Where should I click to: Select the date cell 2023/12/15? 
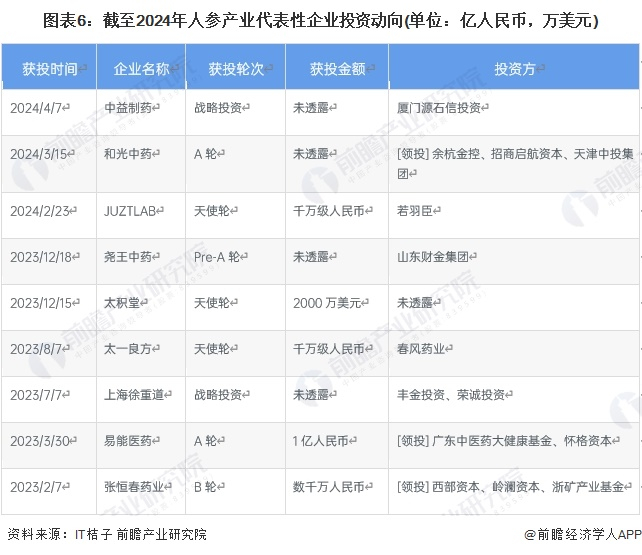coord(49,307)
